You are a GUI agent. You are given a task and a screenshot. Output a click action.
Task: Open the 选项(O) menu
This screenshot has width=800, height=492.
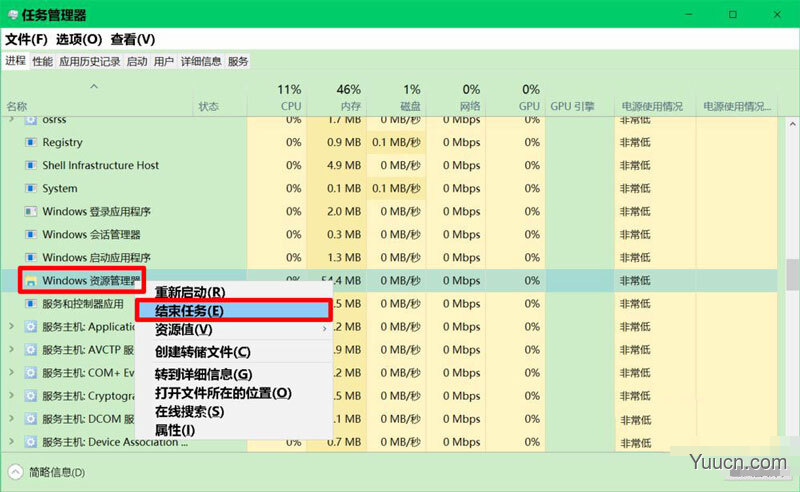tap(79, 39)
